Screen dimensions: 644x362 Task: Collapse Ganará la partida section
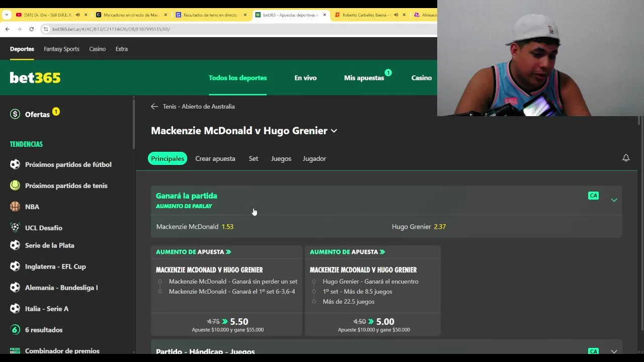click(x=614, y=200)
